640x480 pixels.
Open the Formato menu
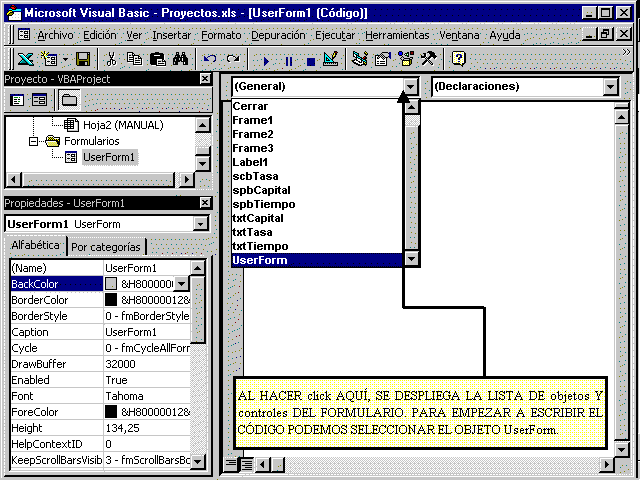pyautogui.click(x=221, y=36)
